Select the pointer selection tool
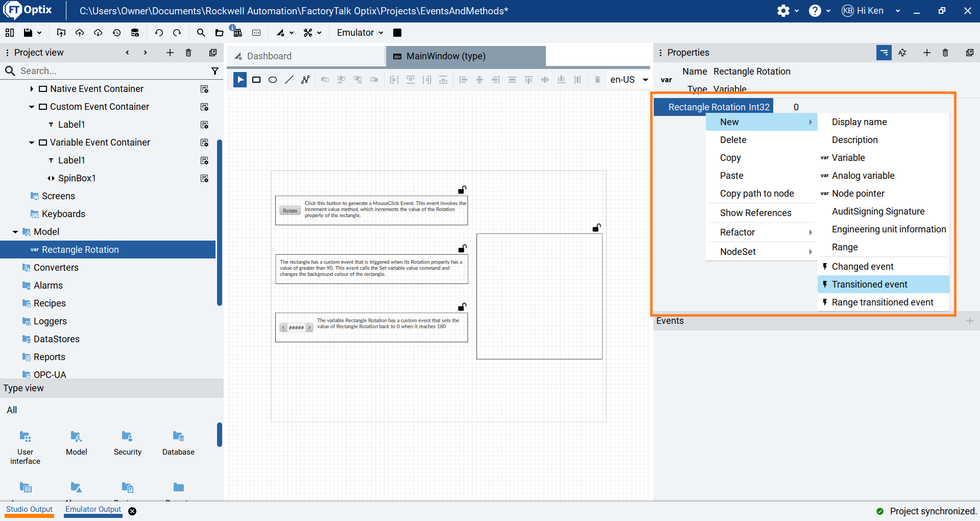980x521 pixels. tap(240, 80)
